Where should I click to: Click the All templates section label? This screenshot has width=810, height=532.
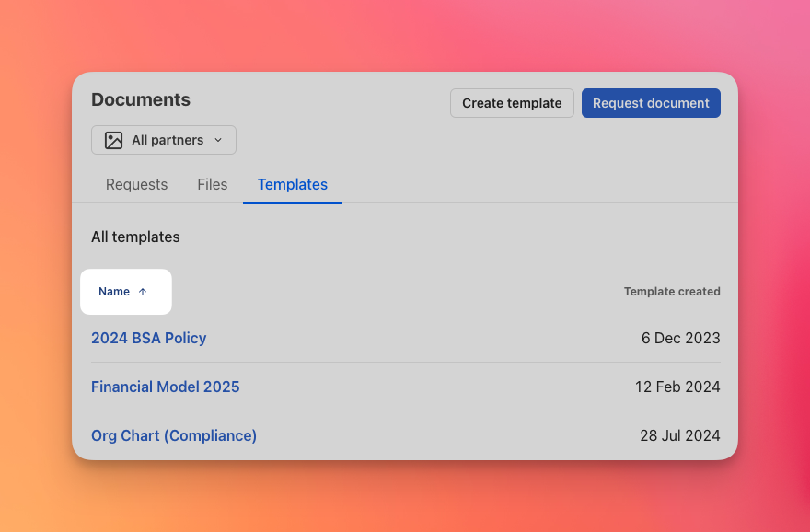click(x=135, y=237)
